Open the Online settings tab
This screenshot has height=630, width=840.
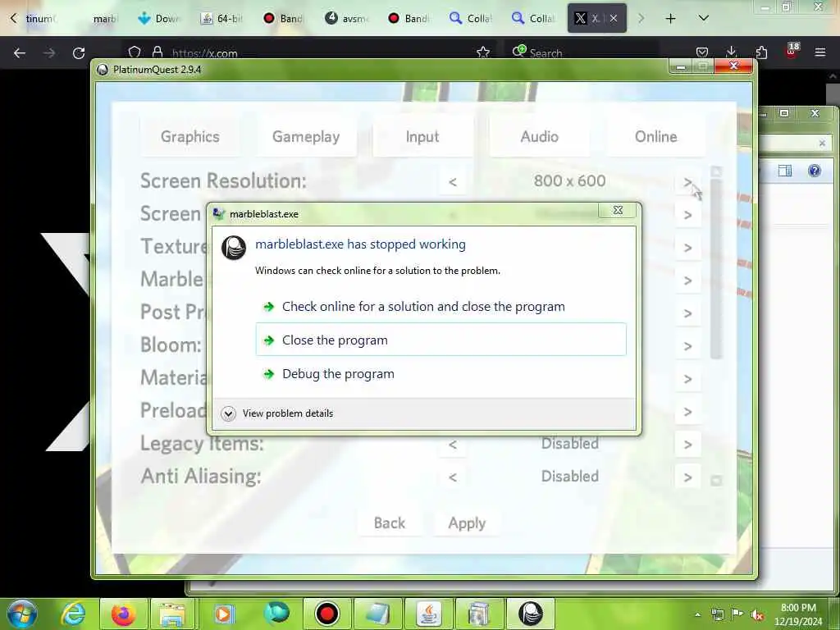655,137
